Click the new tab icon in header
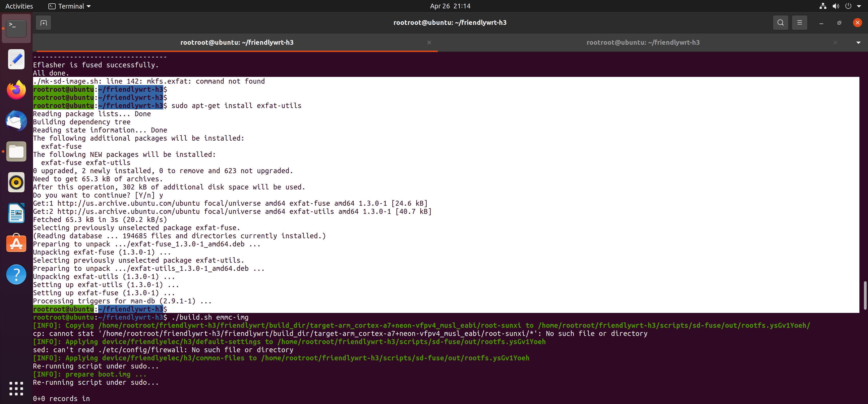This screenshot has width=868, height=404. (x=43, y=23)
